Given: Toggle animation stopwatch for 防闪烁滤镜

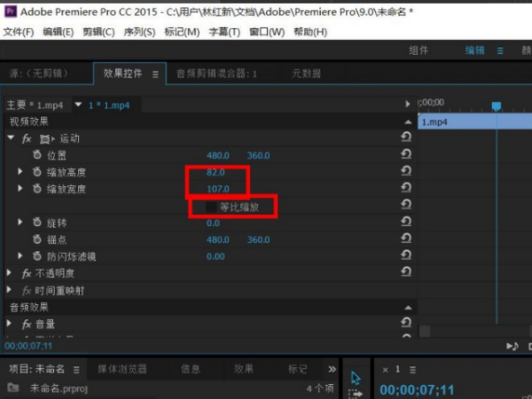Looking at the screenshot, I should (37, 256).
